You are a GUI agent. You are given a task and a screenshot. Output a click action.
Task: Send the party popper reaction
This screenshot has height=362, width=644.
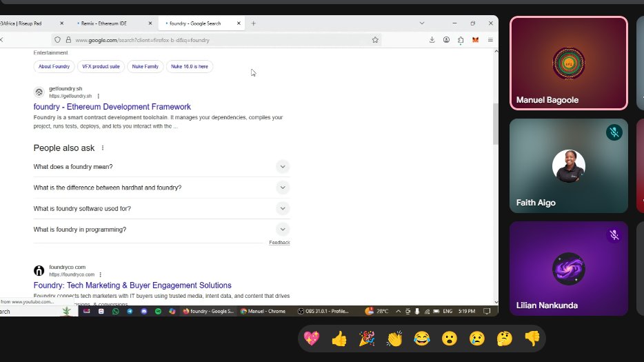367,339
